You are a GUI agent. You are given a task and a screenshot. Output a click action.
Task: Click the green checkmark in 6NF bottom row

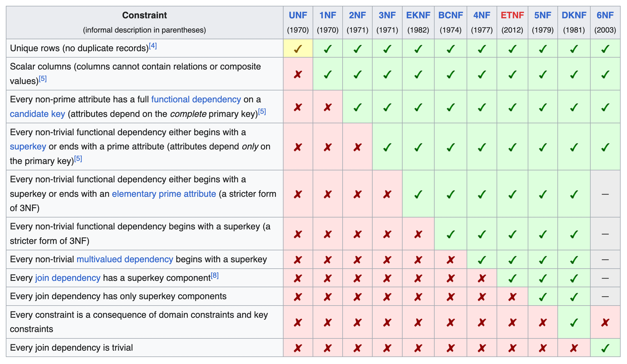(605, 348)
